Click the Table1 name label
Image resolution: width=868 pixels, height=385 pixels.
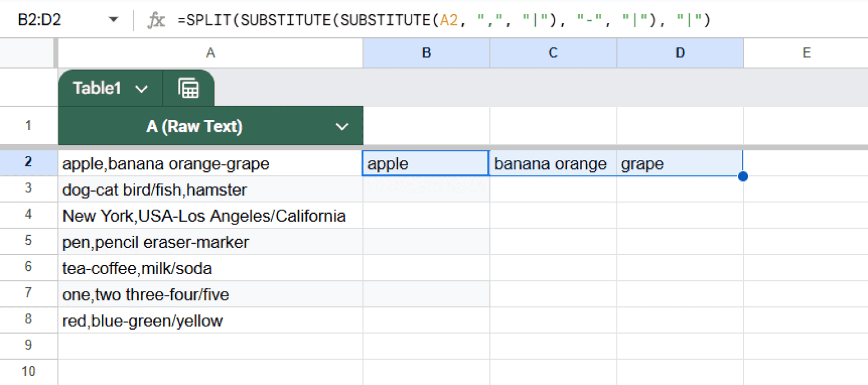tap(97, 88)
